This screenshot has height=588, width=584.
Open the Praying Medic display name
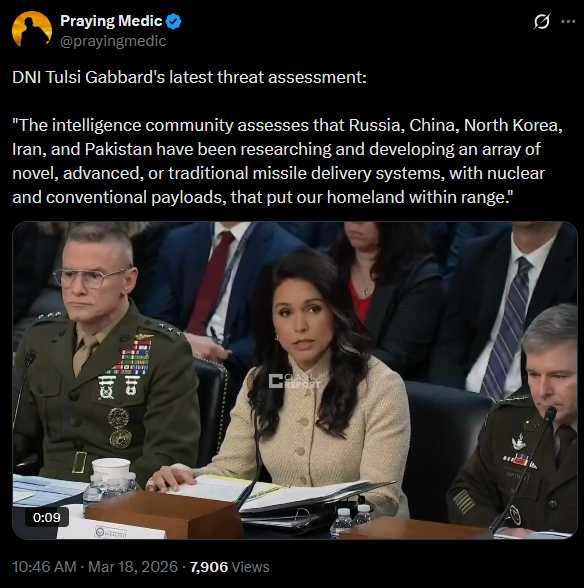(111, 21)
